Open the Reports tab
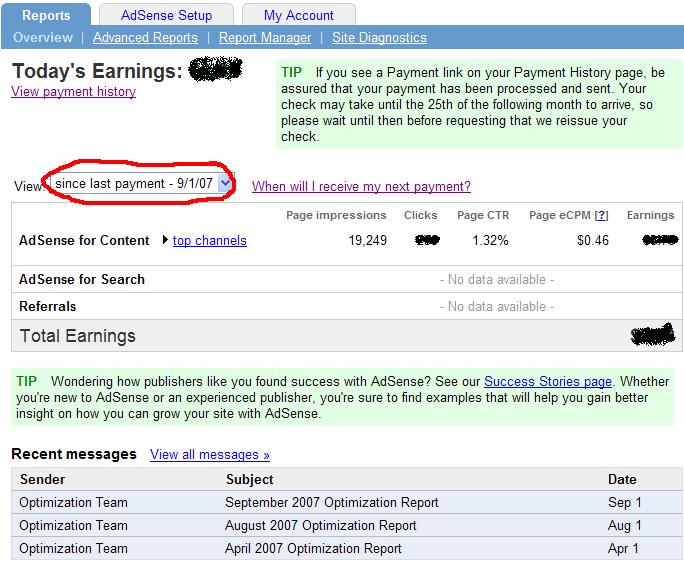This screenshot has width=684, height=561. coord(46,15)
